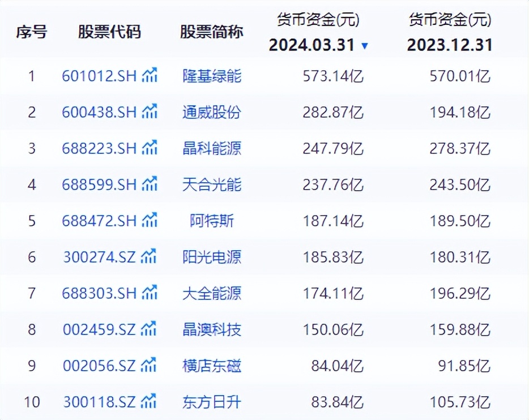Open 通威股份 stock name link
Viewport: 529px width, 420px height.
tap(212, 112)
